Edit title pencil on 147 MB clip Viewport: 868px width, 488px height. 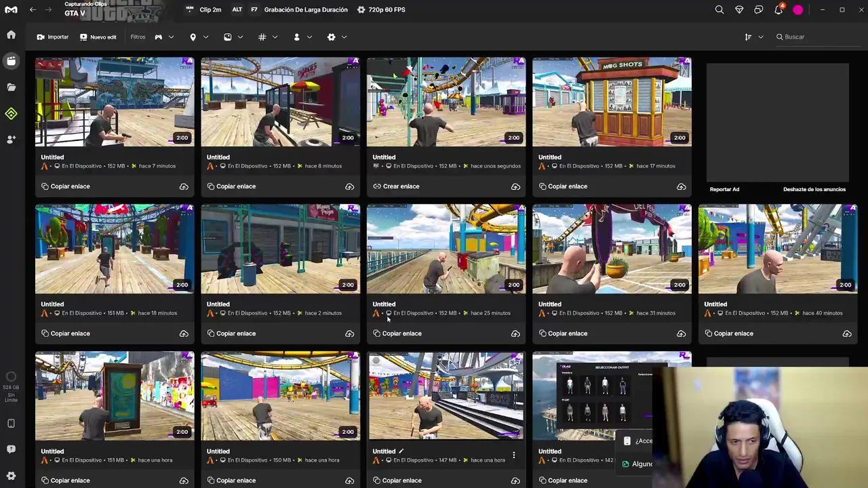click(x=401, y=451)
